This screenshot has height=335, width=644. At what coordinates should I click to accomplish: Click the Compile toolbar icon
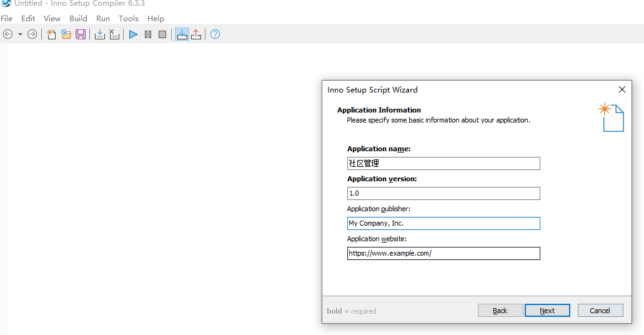tap(100, 34)
